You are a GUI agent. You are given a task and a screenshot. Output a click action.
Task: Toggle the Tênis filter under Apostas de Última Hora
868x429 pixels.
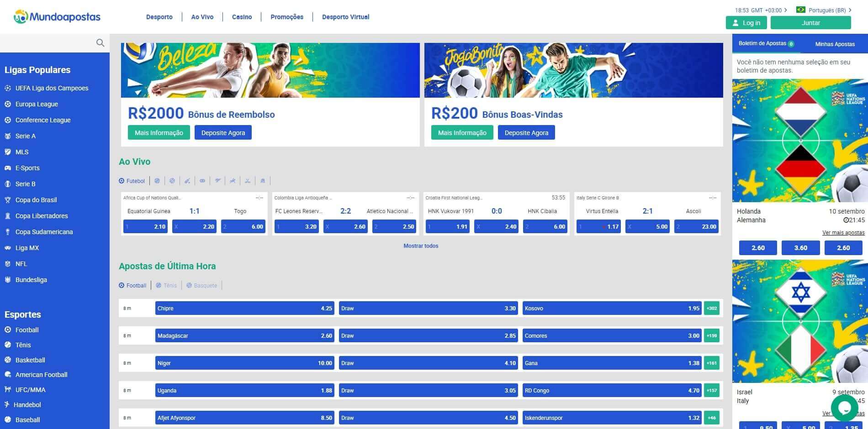pyautogui.click(x=166, y=285)
